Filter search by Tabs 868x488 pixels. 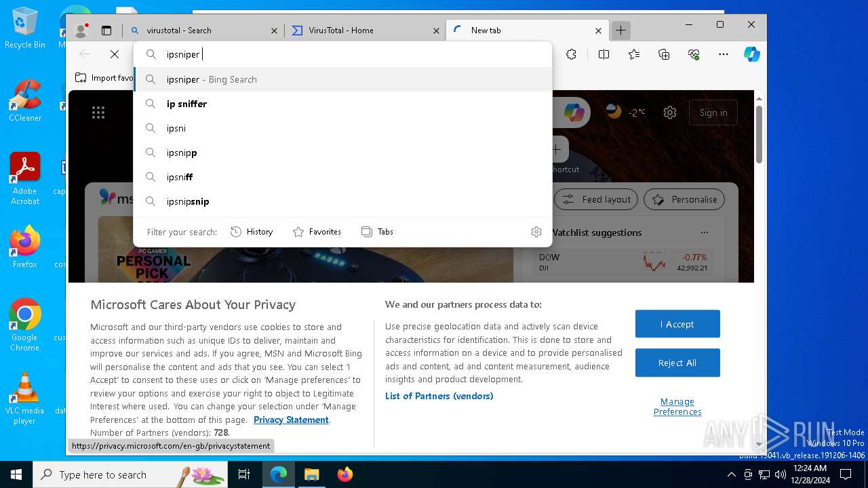point(377,232)
